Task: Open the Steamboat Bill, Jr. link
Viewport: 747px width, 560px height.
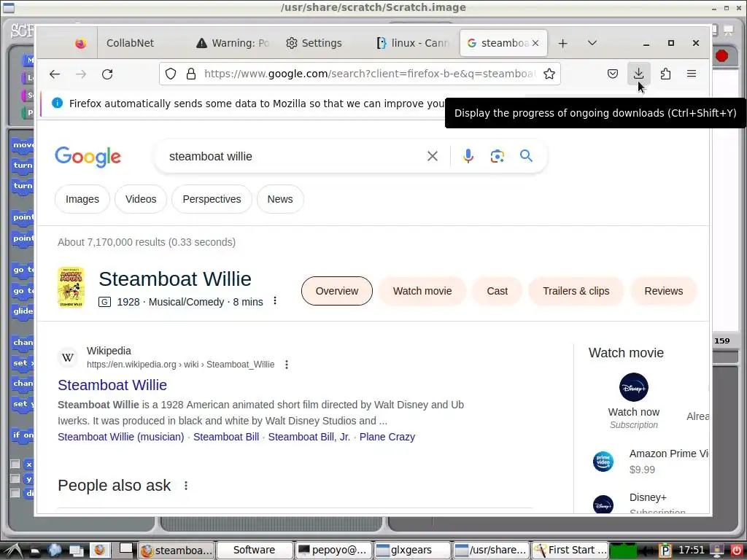Action: 309,437
